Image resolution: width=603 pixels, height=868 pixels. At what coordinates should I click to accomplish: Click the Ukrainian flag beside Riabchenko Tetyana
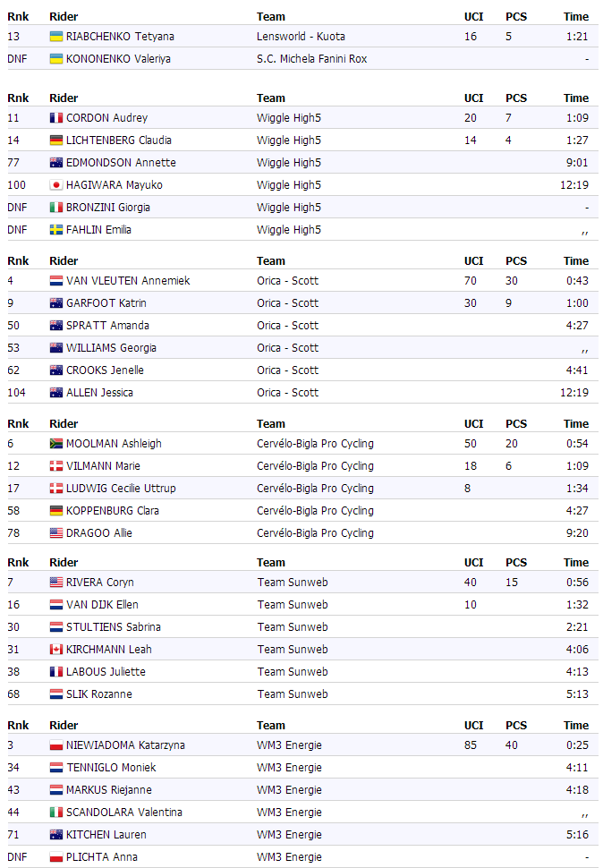point(56,37)
